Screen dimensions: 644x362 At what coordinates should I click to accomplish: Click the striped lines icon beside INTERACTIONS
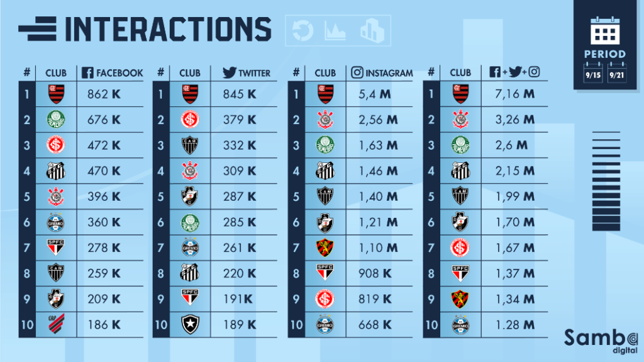coord(38,30)
